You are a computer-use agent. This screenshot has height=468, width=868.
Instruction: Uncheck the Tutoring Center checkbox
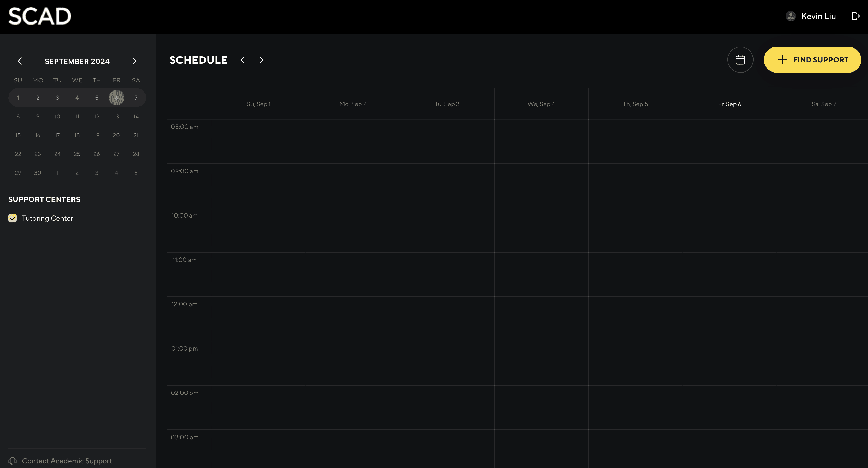point(13,218)
